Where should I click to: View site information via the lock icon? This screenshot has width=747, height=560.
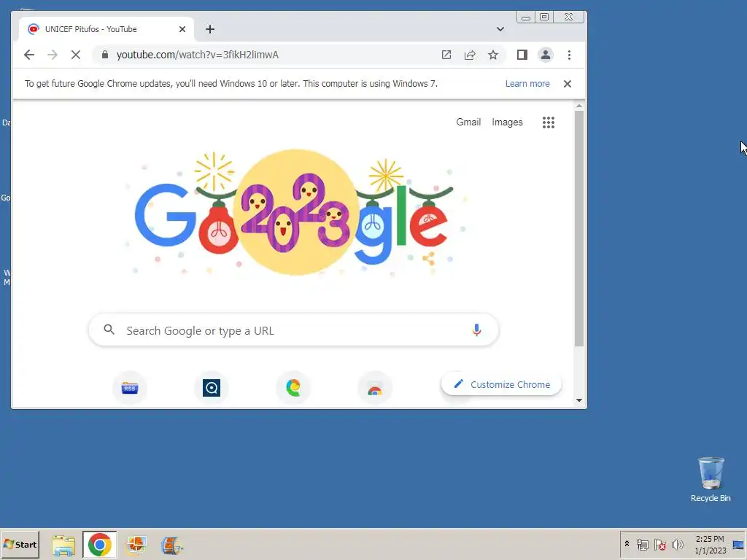[x=105, y=55]
